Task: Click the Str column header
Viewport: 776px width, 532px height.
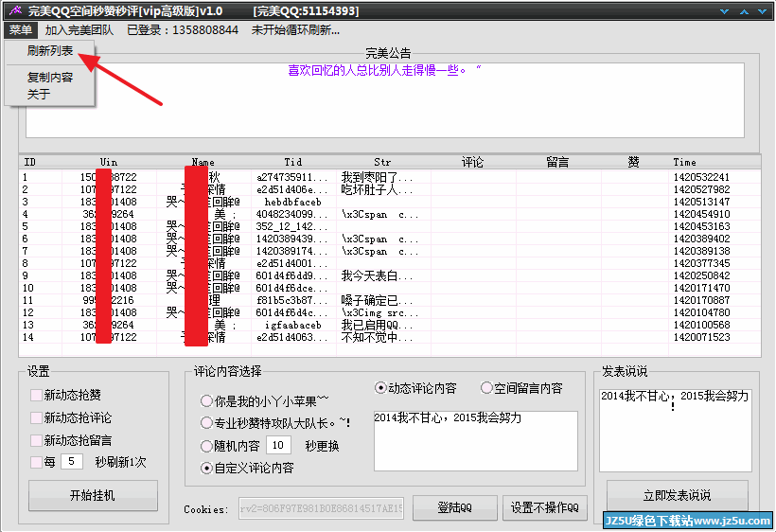Action: point(382,162)
